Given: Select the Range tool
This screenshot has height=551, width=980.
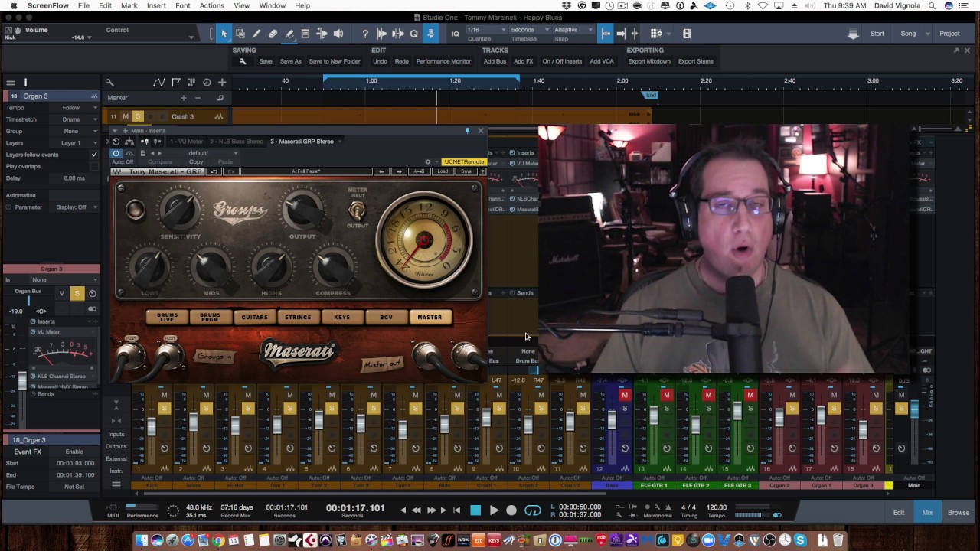Looking at the screenshot, I should [240, 34].
